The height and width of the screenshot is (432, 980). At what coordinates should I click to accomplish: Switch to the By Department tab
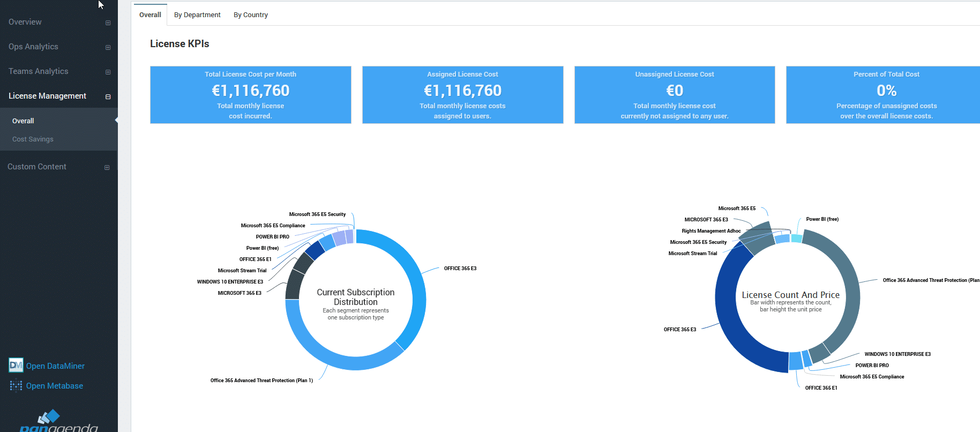pyautogui.click(x=197, y=15)
